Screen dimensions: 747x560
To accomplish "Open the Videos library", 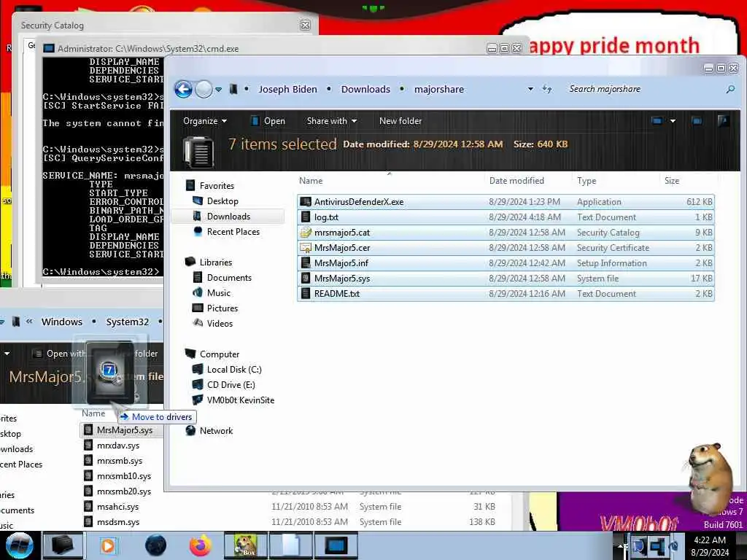I will click(x=220, y=323).
